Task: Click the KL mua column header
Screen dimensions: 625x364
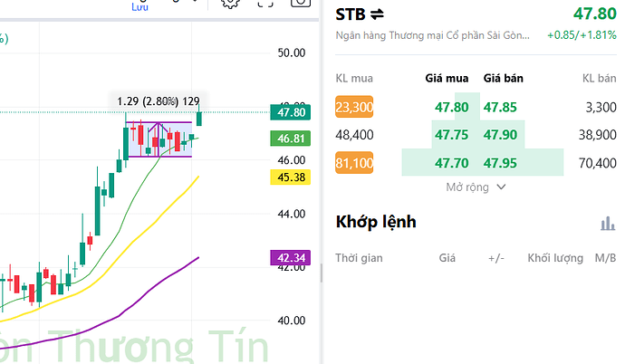Action: (354, 78)
